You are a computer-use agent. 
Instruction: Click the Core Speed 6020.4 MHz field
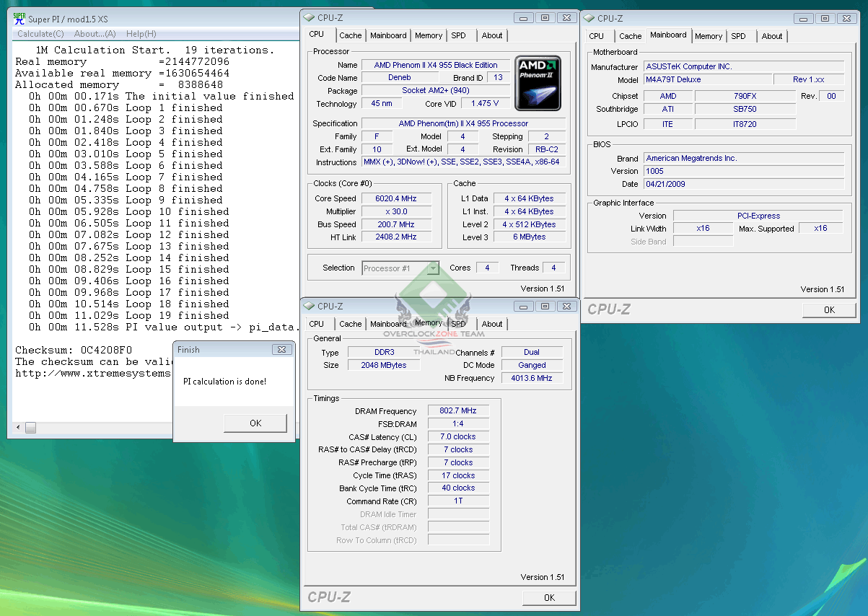pyautogui.click(x=395, y=198)
